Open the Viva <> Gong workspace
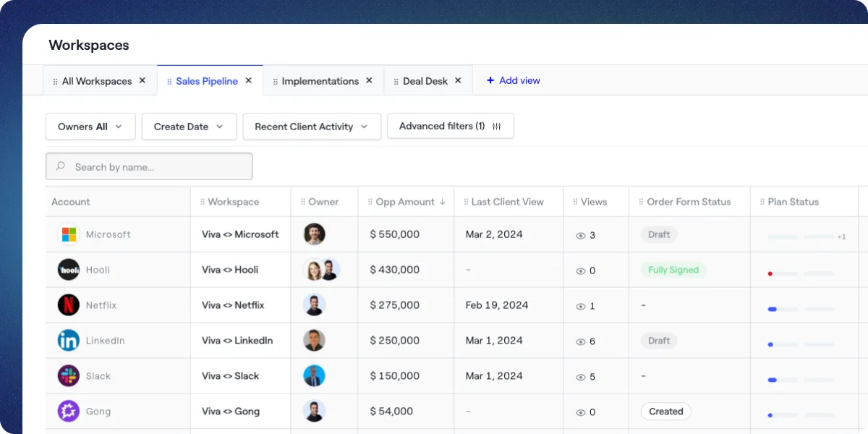 click(x=231, y=412)
